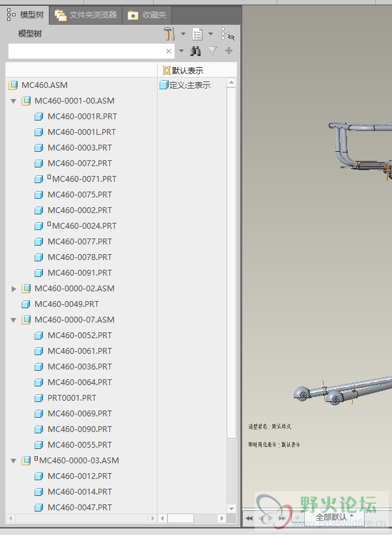Select part MC460-0002.PRT
This screenshot has height=535, width=392.
(79, 210)
